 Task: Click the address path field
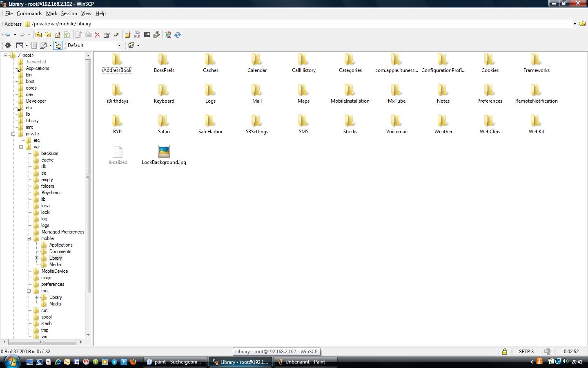coord(301,24)
